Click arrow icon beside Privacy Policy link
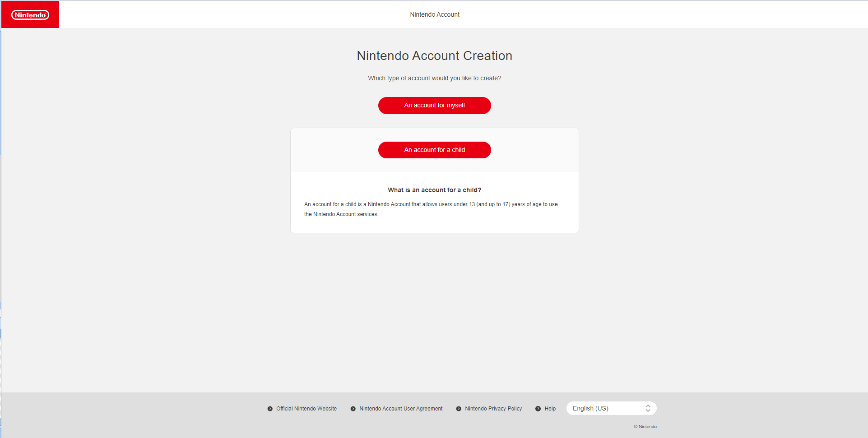This screenshot has height=438, width=868. click(x=459, y=409)
